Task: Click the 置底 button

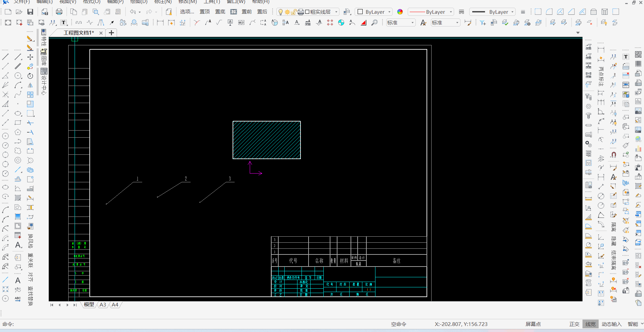Action: tap(220, 12)
